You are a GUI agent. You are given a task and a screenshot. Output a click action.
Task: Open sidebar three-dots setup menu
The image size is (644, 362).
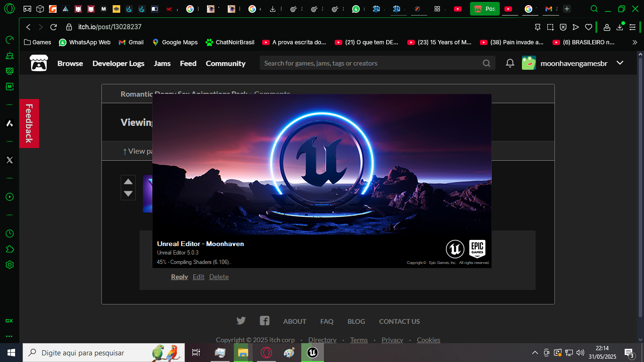pos(9,337)
